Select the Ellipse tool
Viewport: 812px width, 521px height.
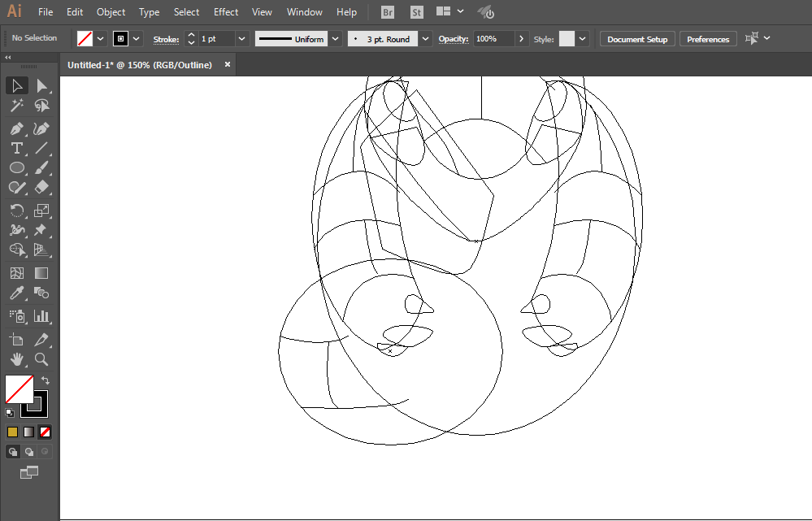[x=16, y=167]
